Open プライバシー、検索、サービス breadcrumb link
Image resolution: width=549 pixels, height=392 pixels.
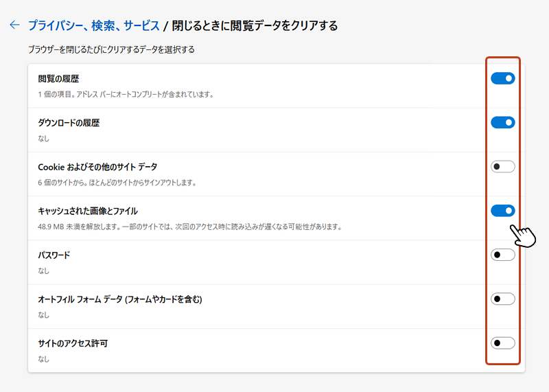(x=94, y=25)
